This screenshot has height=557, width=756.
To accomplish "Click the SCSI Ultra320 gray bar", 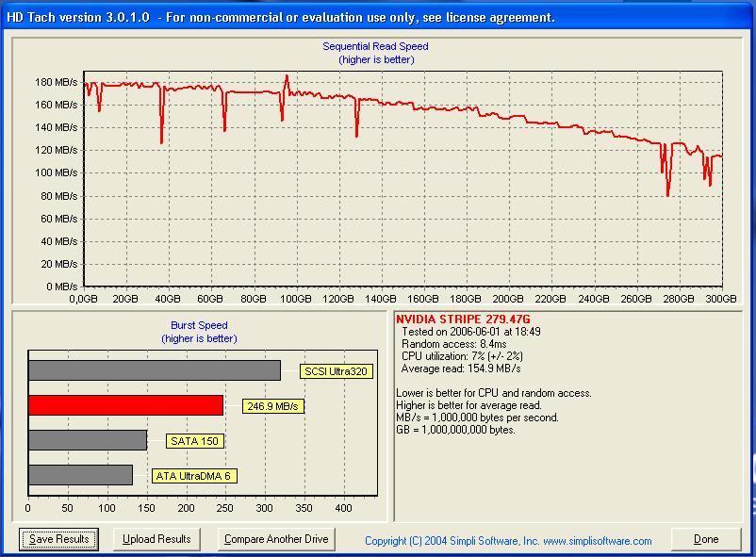I will 155,370.
